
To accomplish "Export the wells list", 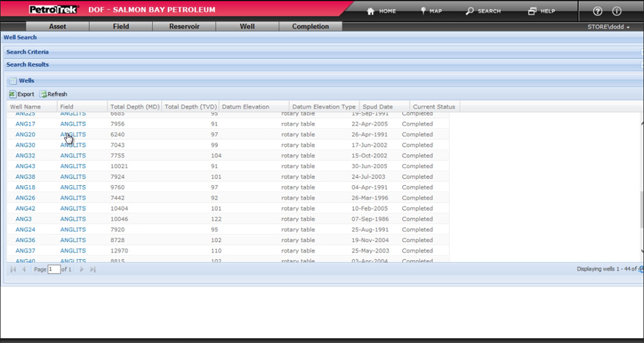I will (x=21, y=94).
